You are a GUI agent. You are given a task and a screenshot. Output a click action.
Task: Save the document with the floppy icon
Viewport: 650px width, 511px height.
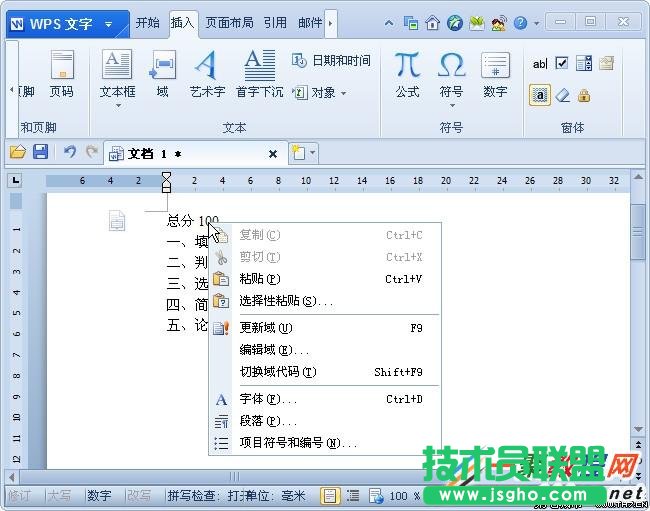(x=40, y=152)
